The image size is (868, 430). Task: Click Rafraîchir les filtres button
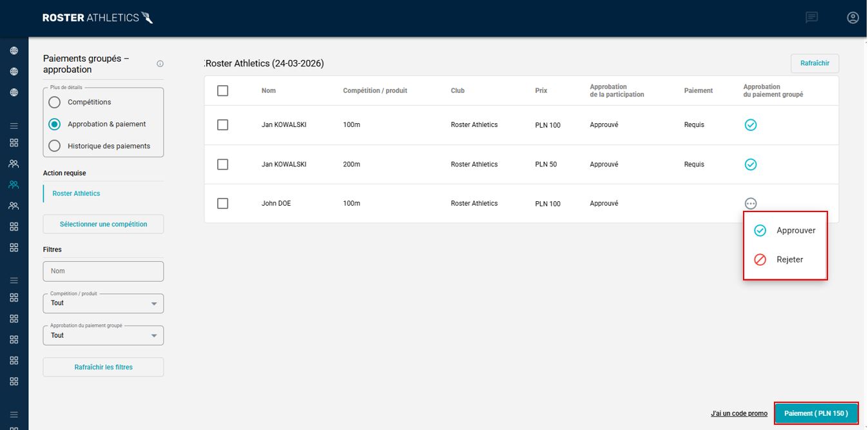103,367
